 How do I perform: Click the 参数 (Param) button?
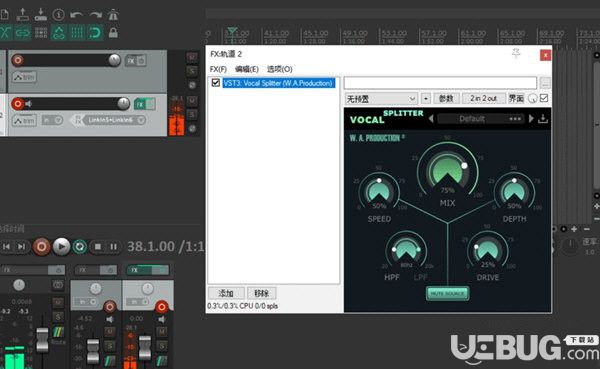click(x=446, y=99)
